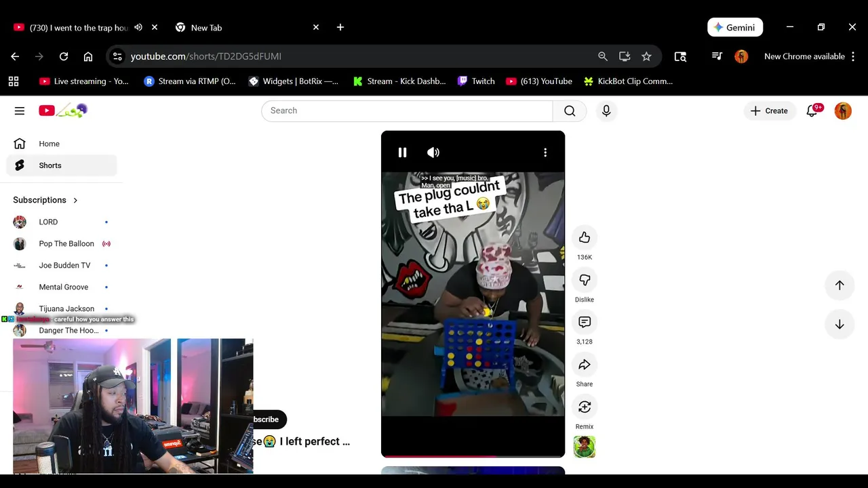The image size is (868, 488).
Task: Click the Share arrow icon
Action: (x=585, y=365)
